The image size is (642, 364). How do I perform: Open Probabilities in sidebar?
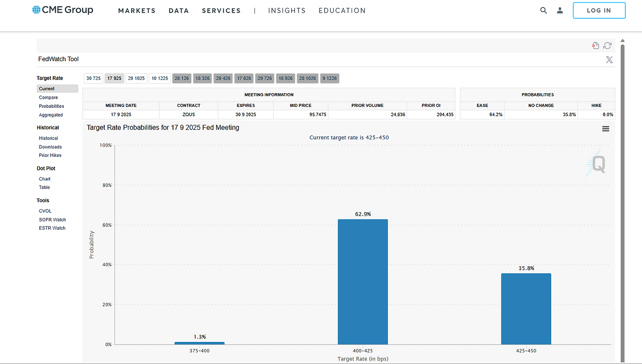click(52, 106)
